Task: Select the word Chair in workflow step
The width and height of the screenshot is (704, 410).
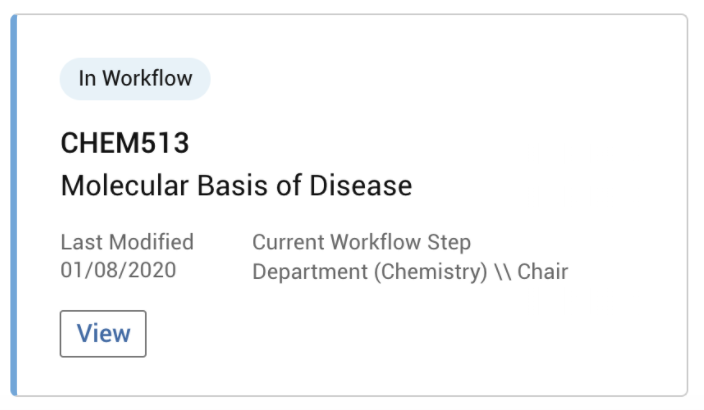Action: 543,271
